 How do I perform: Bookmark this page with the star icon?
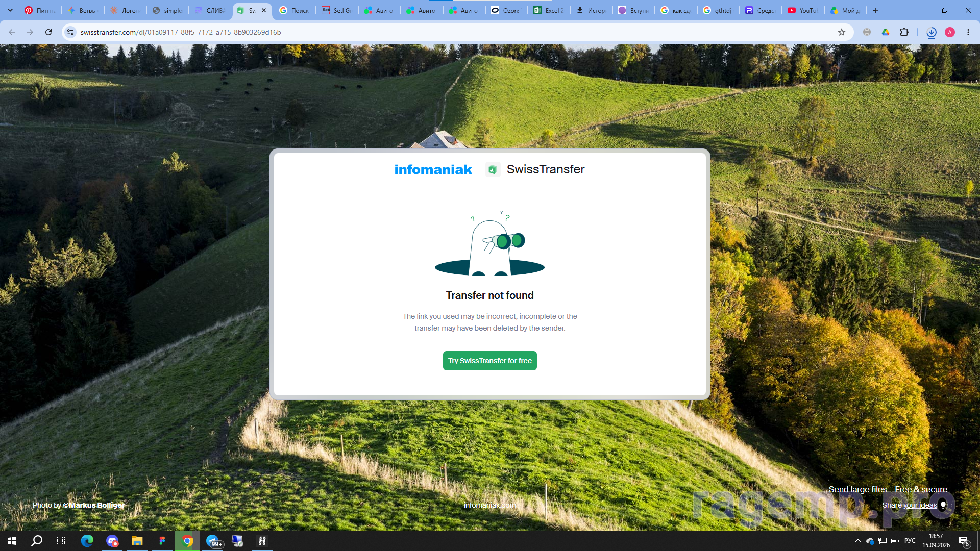pos(842,32)
